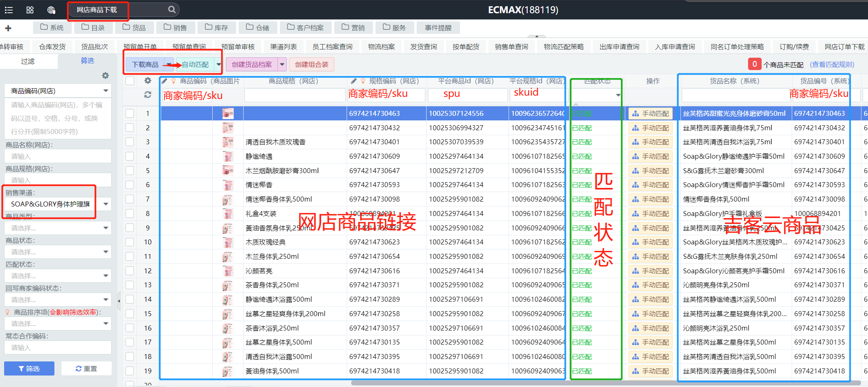Click the 创建组合装 button
This screenshot has height=387, width=868.
(312, 64)
